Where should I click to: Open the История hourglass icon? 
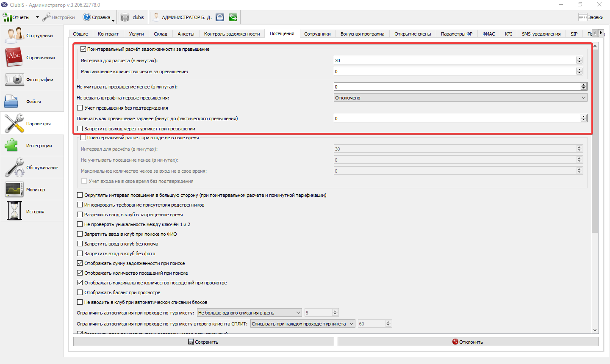tap(14, 211)
